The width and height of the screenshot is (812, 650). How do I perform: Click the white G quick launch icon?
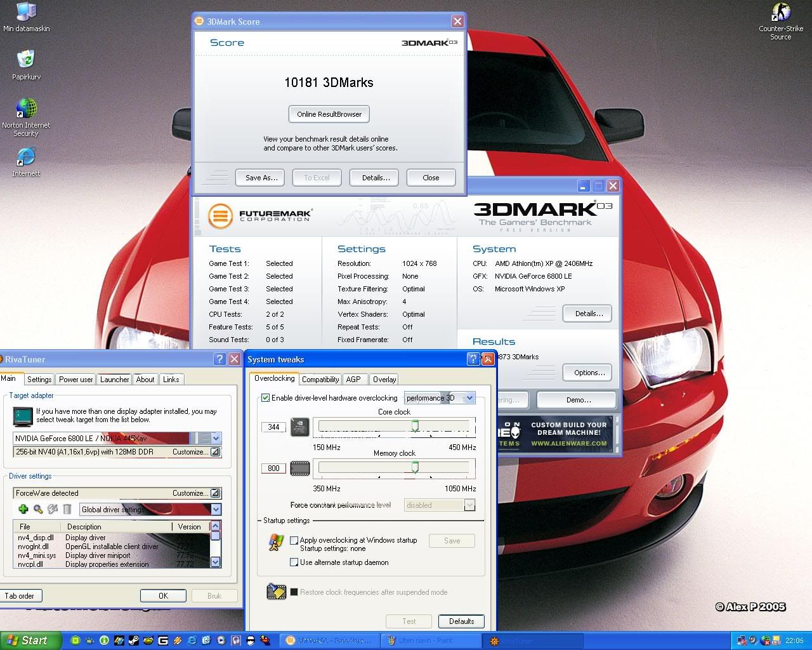coord(162,640)
